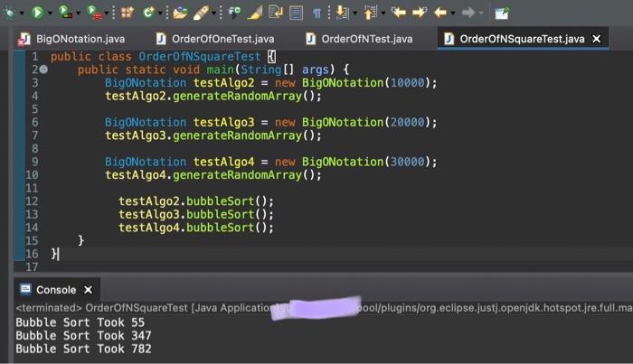Click the OrderOfNTest.java tab's Java icon
The image size is (633, 364).
[310, 39]
